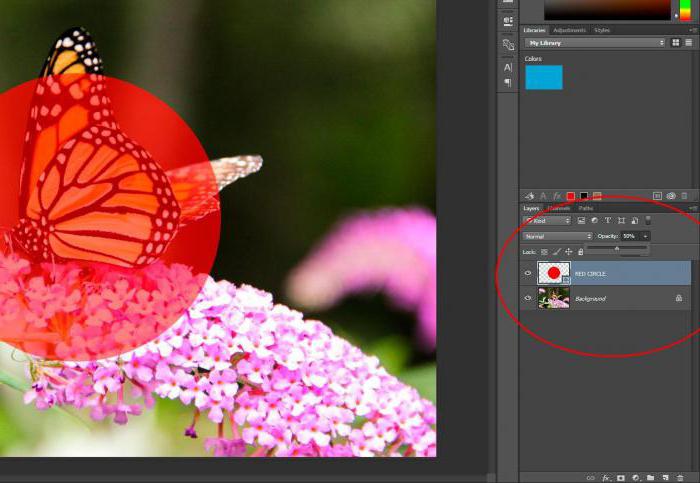Hide the RED CIRCLE layer
This screenshot has height=483, width=700.
click(x=528, y=273)
